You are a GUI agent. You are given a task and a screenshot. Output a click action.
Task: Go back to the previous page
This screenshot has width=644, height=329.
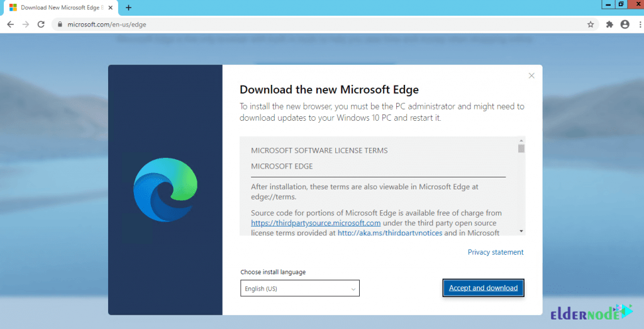click(x=11, y=25)
